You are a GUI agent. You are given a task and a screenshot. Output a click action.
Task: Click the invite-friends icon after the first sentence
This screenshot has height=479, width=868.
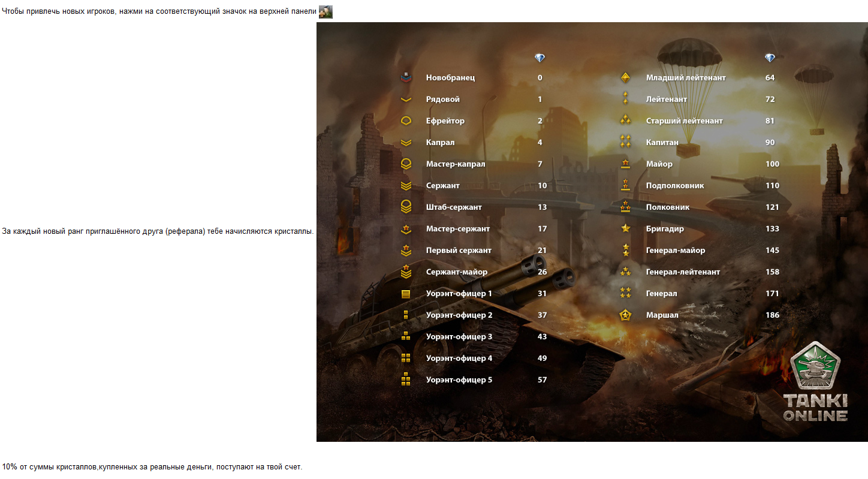coord(325,11)
